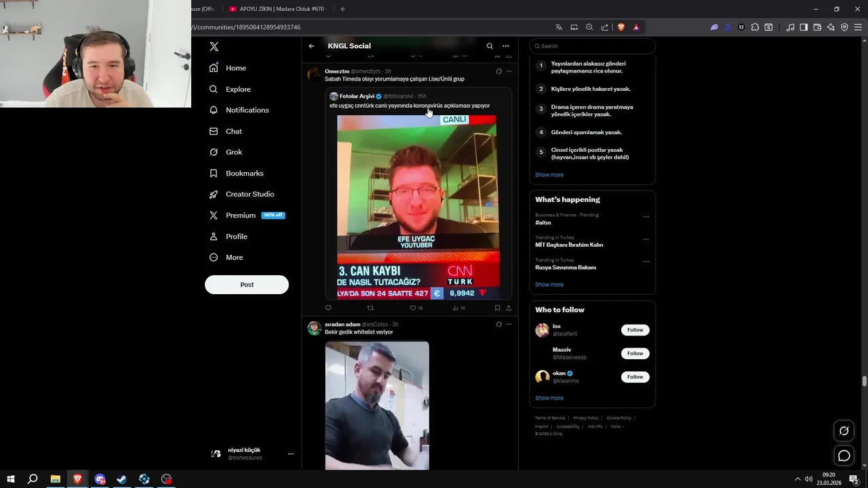The width and height of the screenshot is (868, 488).
Task: Open more options for KNGL Social header
Action: (505, 46)
